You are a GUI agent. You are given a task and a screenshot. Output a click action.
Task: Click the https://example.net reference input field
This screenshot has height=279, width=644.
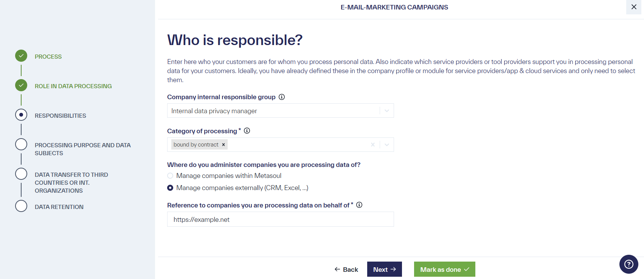(280, 219)
